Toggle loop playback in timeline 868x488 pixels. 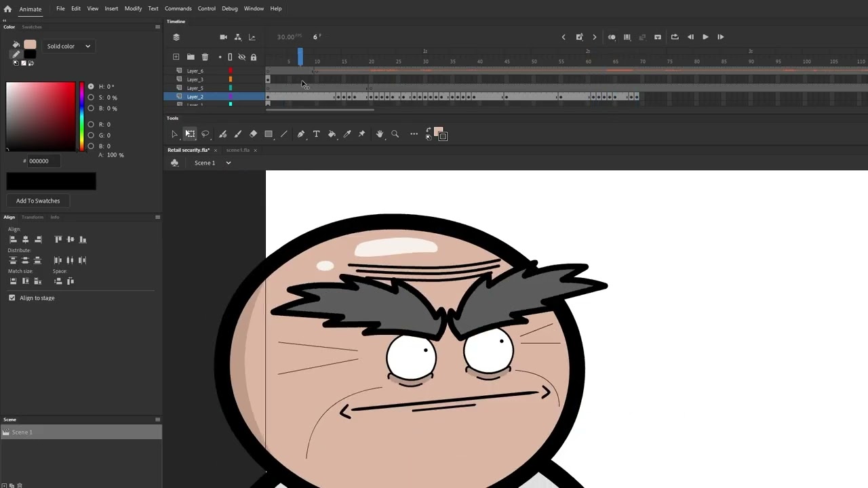[x=675, y=37]
